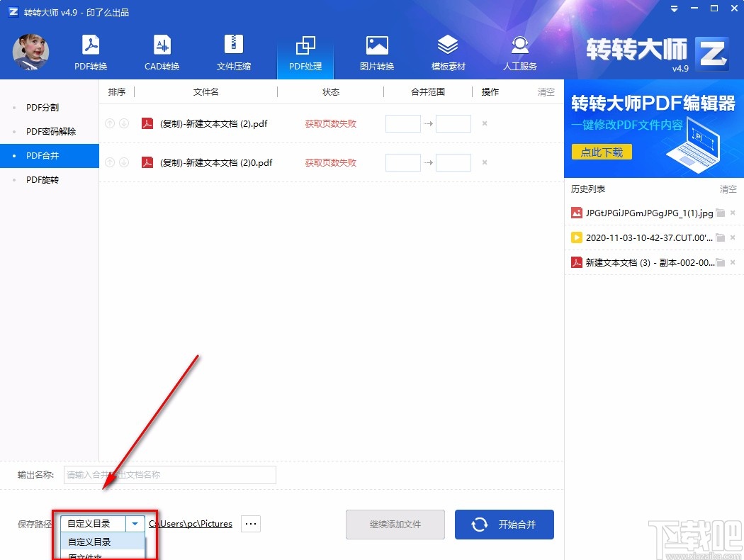Open the CAD转换 tool
This screenshot has height=560, width=744.
pos(162,52)
